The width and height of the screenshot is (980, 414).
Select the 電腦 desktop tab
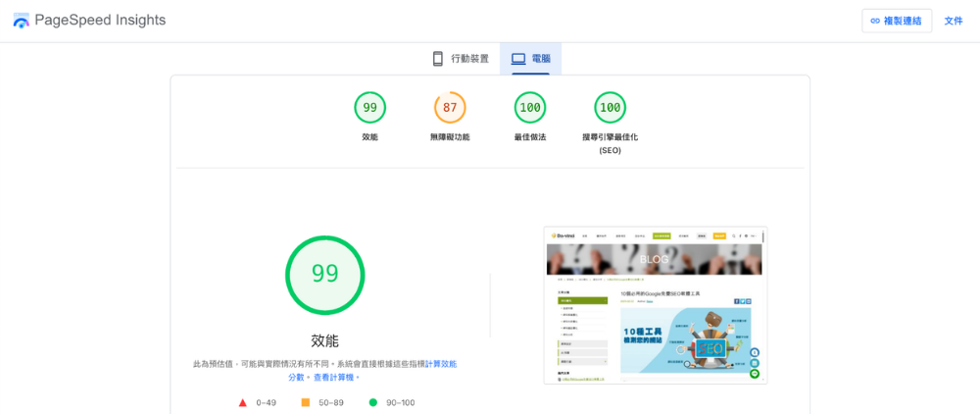[x=530, y=59]
